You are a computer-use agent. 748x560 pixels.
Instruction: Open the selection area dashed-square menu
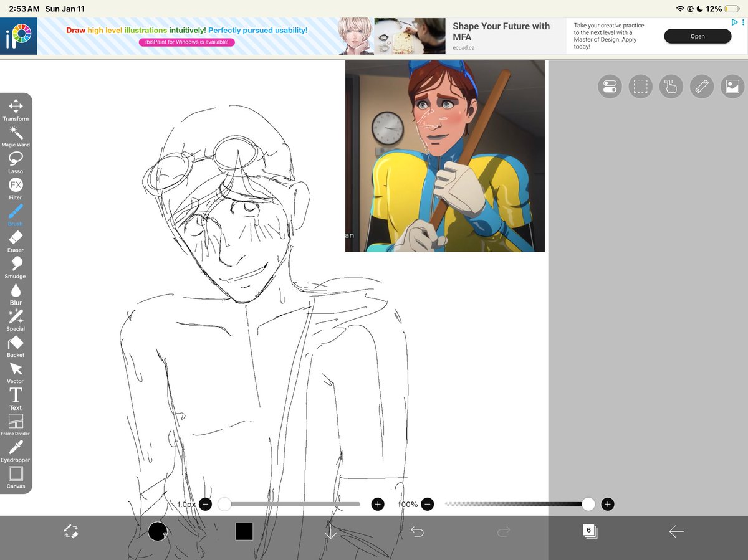click(x=640, y=87)
